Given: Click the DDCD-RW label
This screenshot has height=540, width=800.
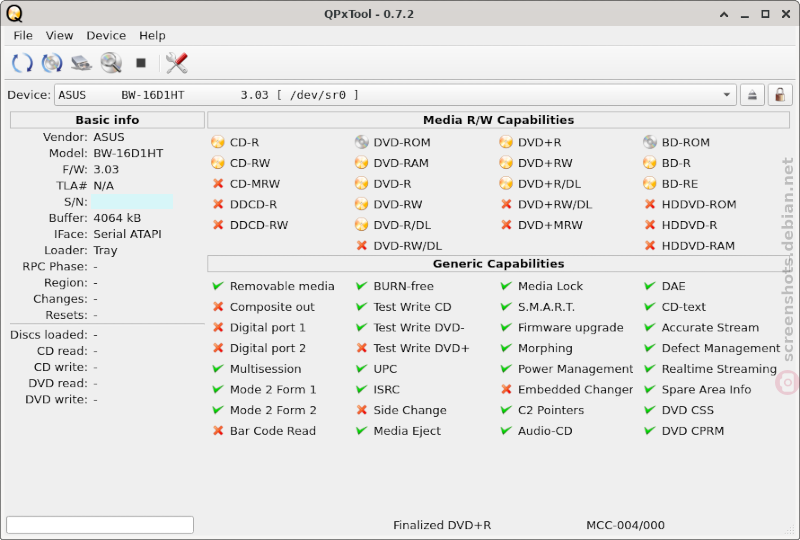Looking at the screenshot, I should (x=259, y=225).
